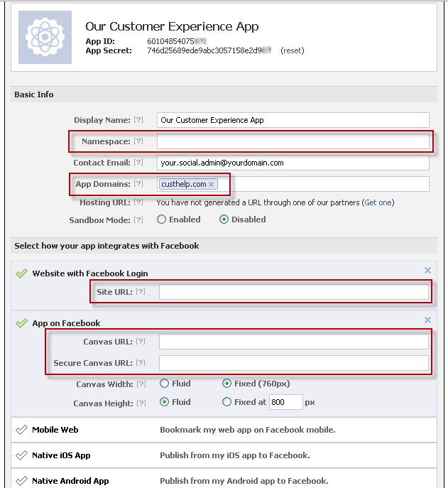Expand the Mobile Web integration option

55,430
